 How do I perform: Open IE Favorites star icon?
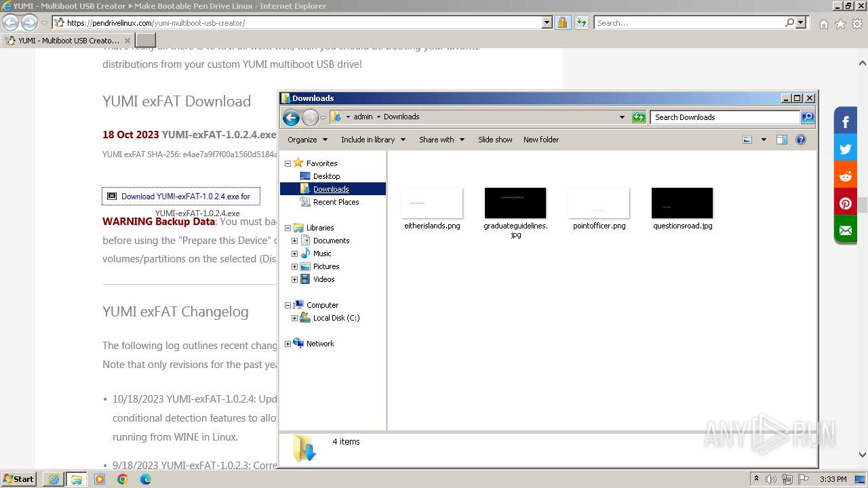840,24
